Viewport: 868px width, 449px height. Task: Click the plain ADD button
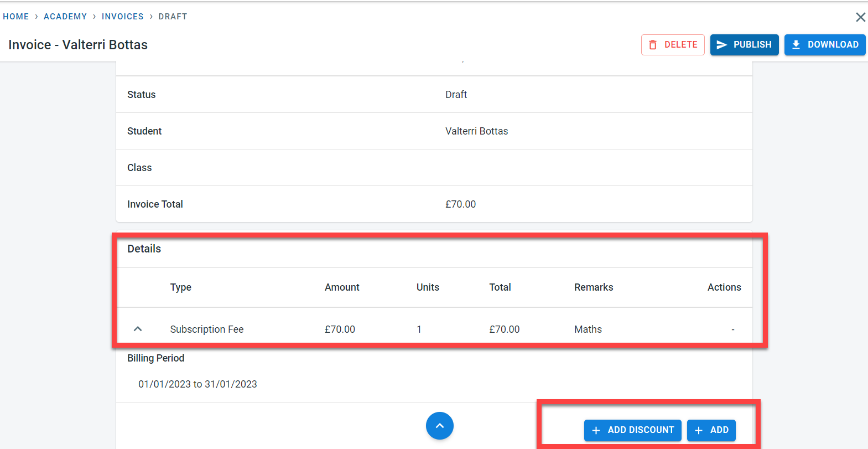711,430
